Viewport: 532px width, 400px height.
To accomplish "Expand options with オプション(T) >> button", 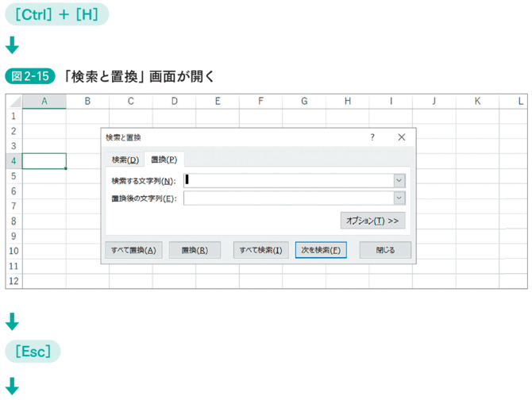I will 372,221.
